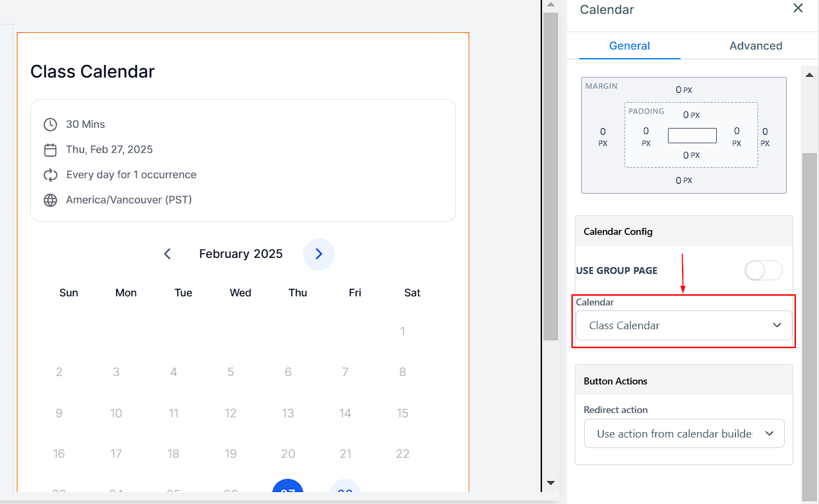Toggle the Use Group Page switch
The height and width of the screenshot is (504, 819).
tap(763, 271)
